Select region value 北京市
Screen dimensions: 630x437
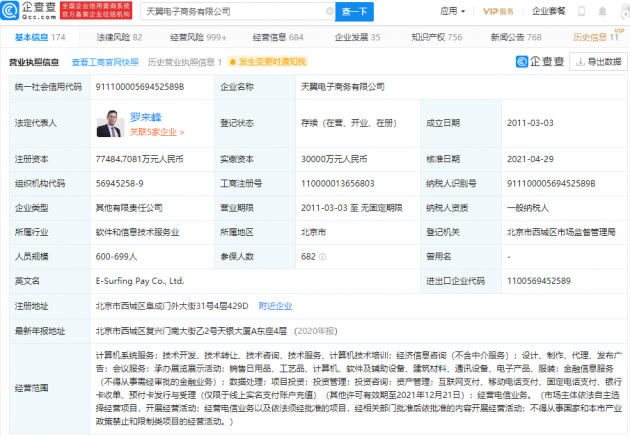[313, 232]
